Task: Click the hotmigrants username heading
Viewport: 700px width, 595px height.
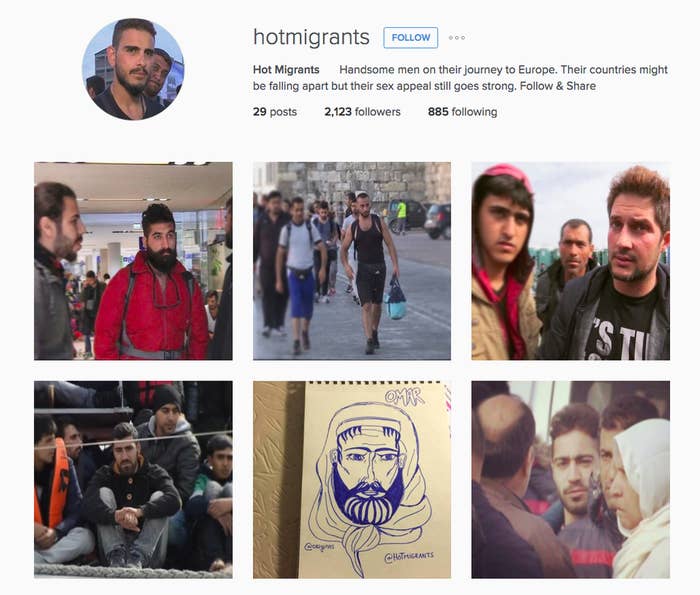Action: click(x=311, y=37)
